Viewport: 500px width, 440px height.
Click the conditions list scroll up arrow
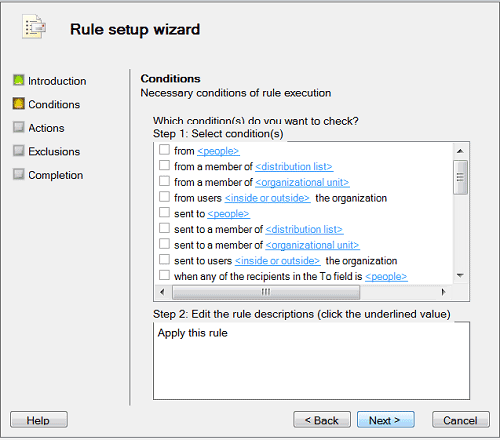point(460,151)
